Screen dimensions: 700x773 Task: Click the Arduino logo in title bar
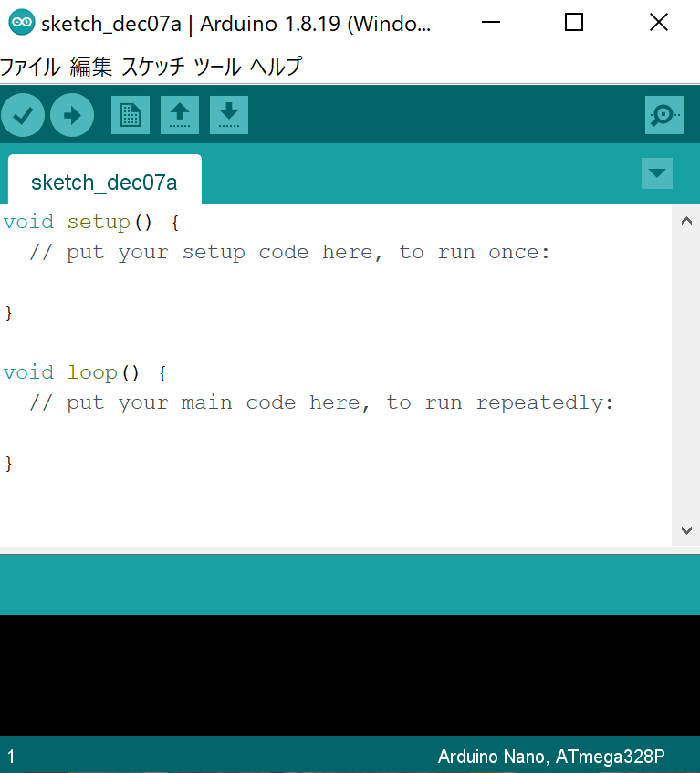(x=22, y=24)
